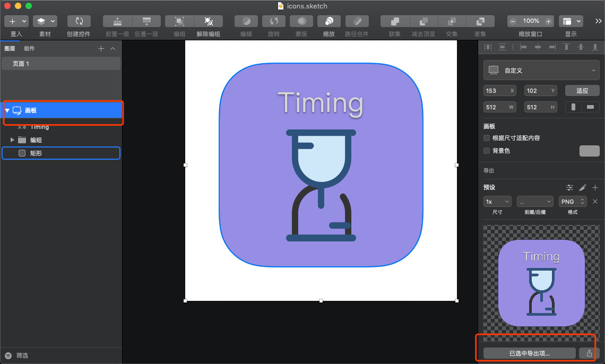Open export presets settings icon
Screen dimensions: 605x364
569,187
